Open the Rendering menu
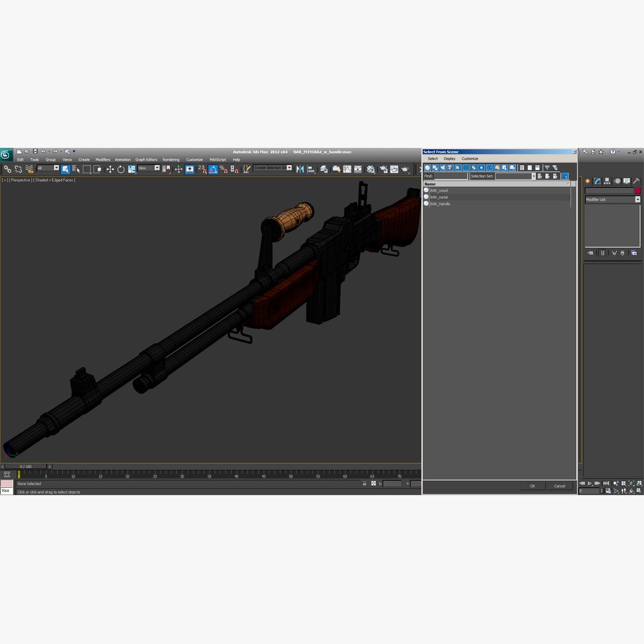Image resolution: width=644 pixels, height=644 pixels. (x=171, y=160)
